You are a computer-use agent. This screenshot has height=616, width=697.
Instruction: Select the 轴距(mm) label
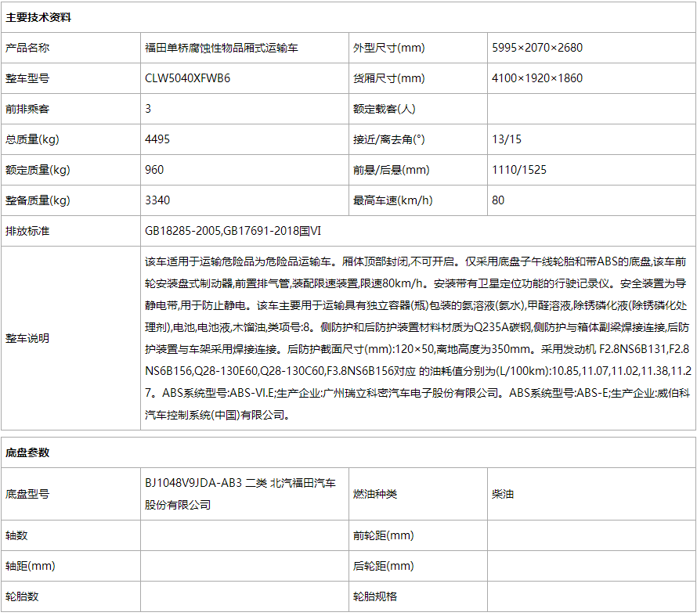(x=31, y=566)
